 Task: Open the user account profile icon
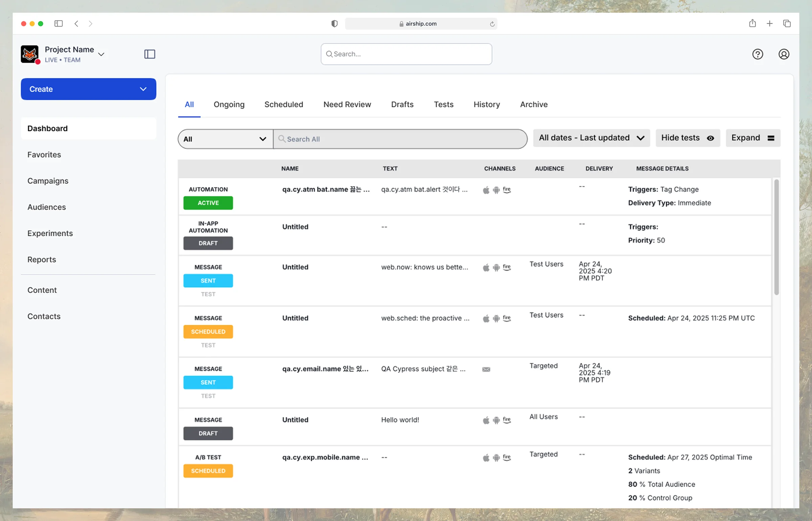[784, 54]
